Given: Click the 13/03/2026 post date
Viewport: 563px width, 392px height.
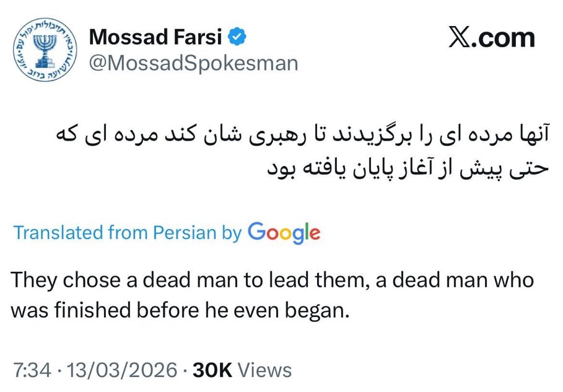Looking at the screenshot, I should (x=122, y=370).
